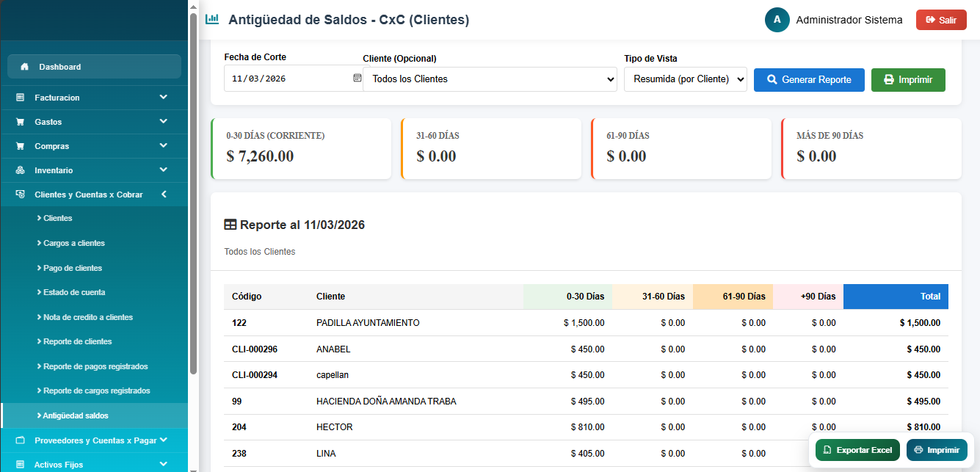The height and width of the screenshot is (472, 980).
Task: Click the Proveedores y Cuentas x Pagar icon
Action: (x=21, y=440)
